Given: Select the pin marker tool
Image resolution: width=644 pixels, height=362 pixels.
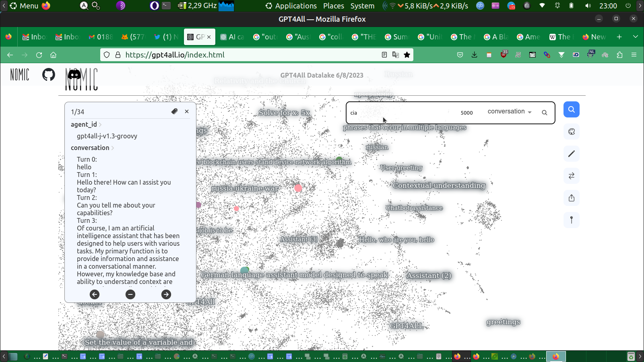Looking at the screenshot, I should click(x=572, y=220).
